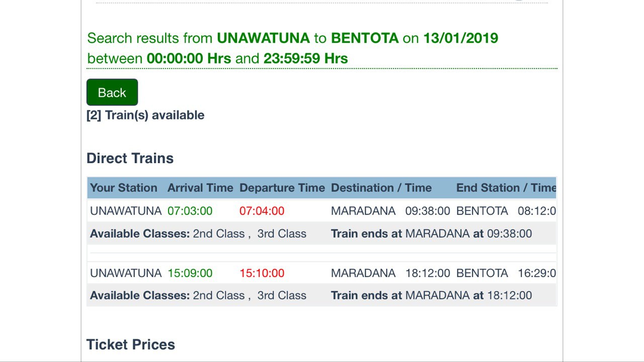Image resolution: width=644 pixels, height=362 pixels.
Task: Click the Direct Trains heading
Action: click(130, 158)
